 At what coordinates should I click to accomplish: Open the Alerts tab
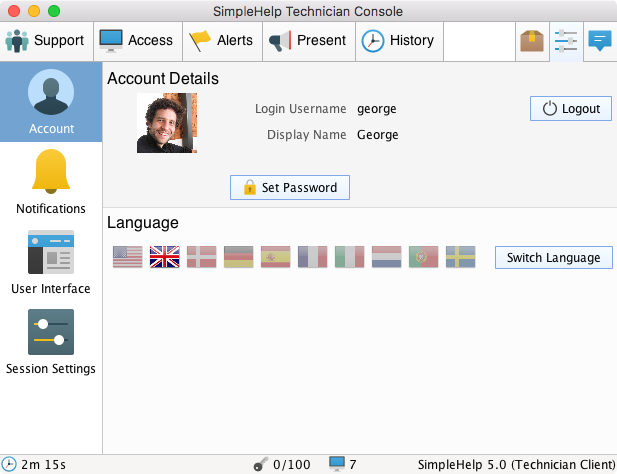tap(223, 41)
